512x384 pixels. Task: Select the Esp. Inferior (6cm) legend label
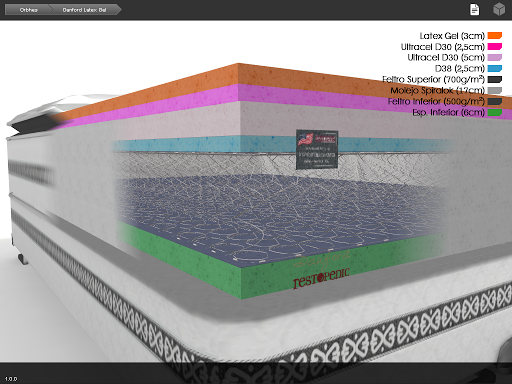pos(448,112)
